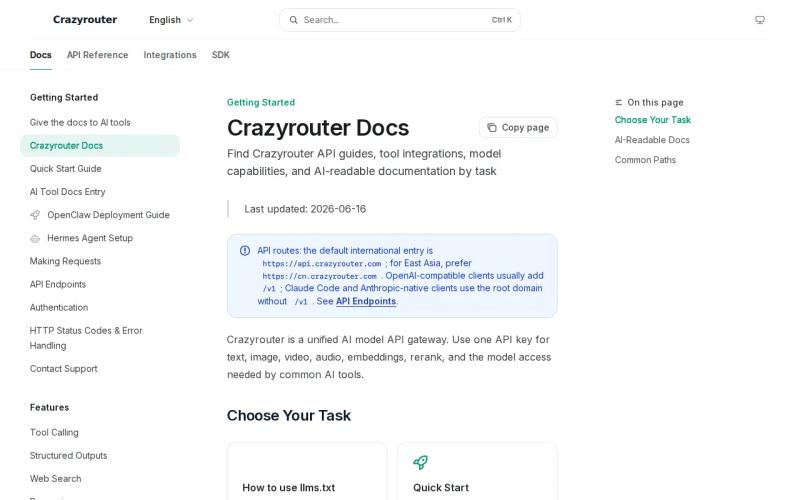This screenshot has width=800, height=500.
Task: Open Tool Calling sidebar link
Action: pos(100,432)
